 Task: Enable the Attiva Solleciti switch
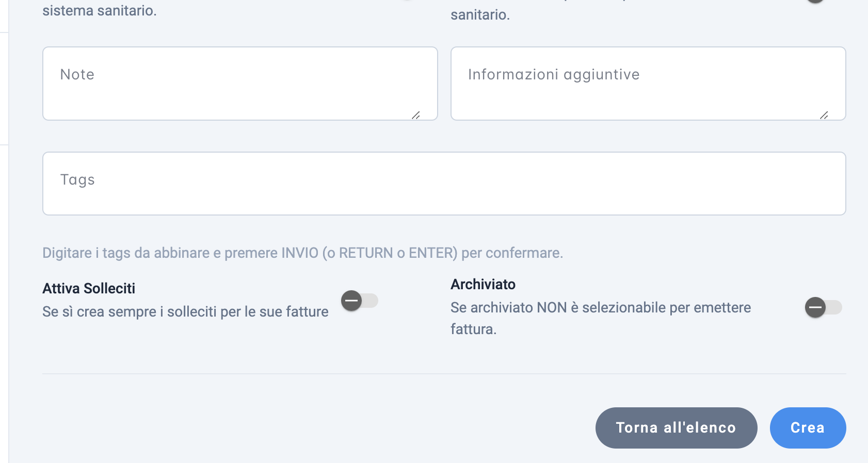coord(360,301)
